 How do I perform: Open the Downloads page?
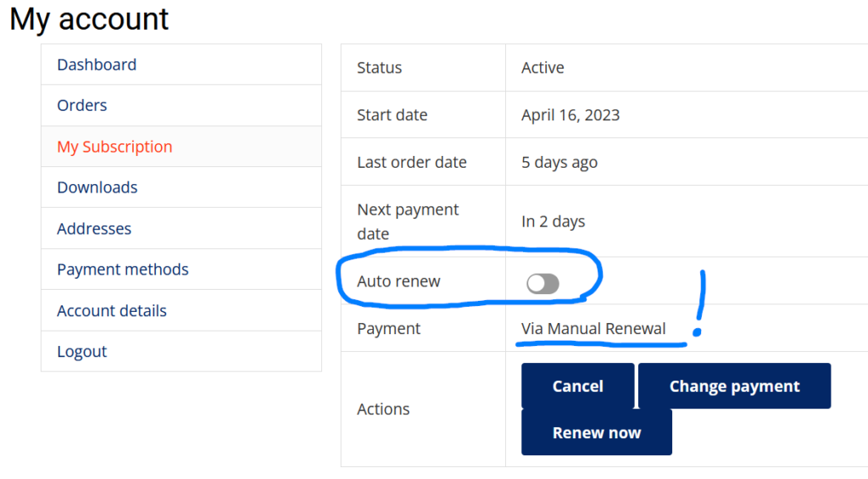pos(97,187)
